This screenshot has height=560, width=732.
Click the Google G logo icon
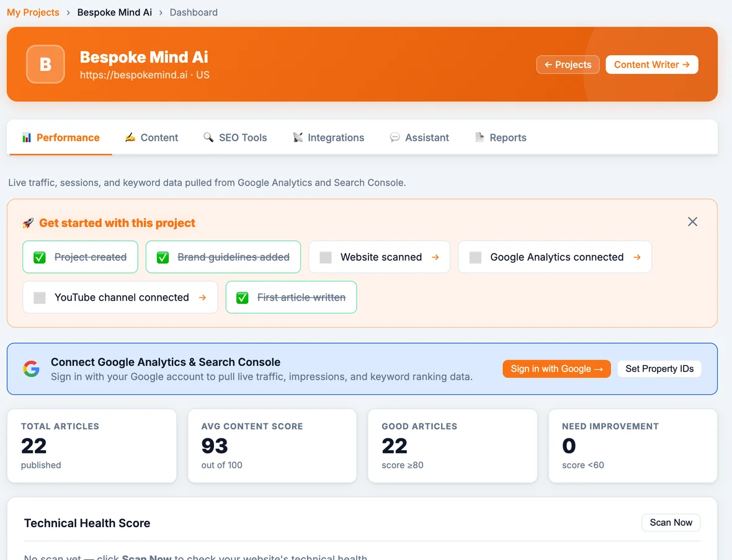pos(31,368)
